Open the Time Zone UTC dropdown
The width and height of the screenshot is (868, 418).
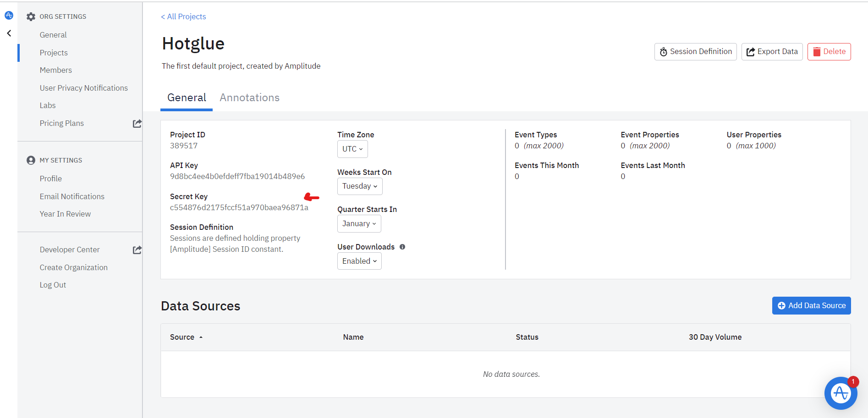coord(352,149)
